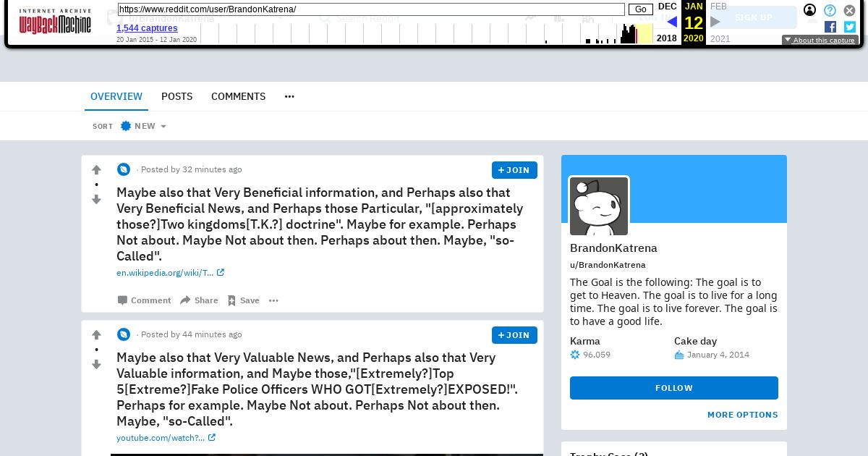Screen dimensions: 868x456
Task: Open the en.wikipedia.org external link
Action: [170, 273]
